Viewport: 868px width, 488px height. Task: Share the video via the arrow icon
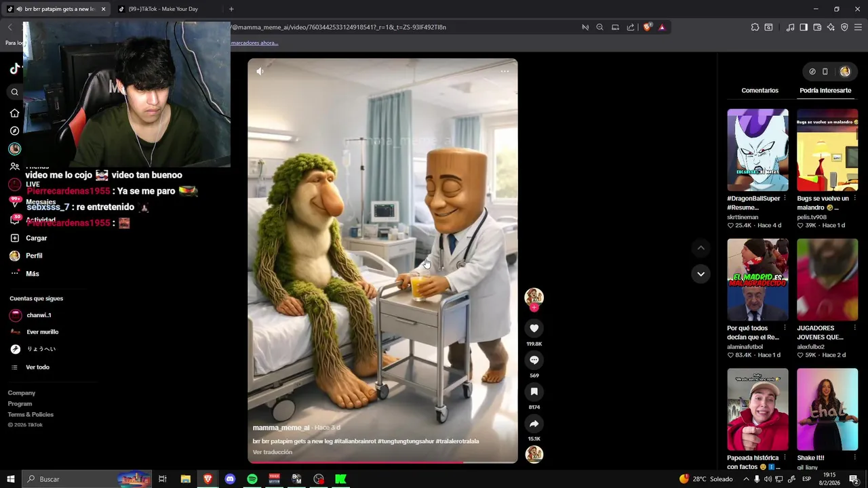(534, 424)
